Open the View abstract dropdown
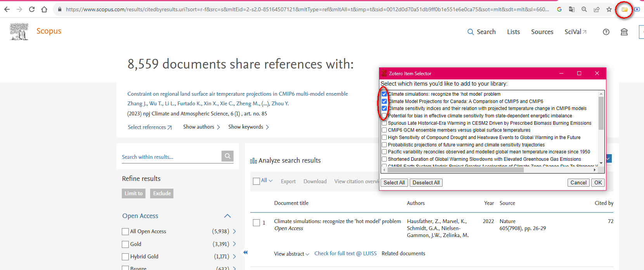This screenshot has height=270, width=644. pyautogui.click(x=291, y=254)
